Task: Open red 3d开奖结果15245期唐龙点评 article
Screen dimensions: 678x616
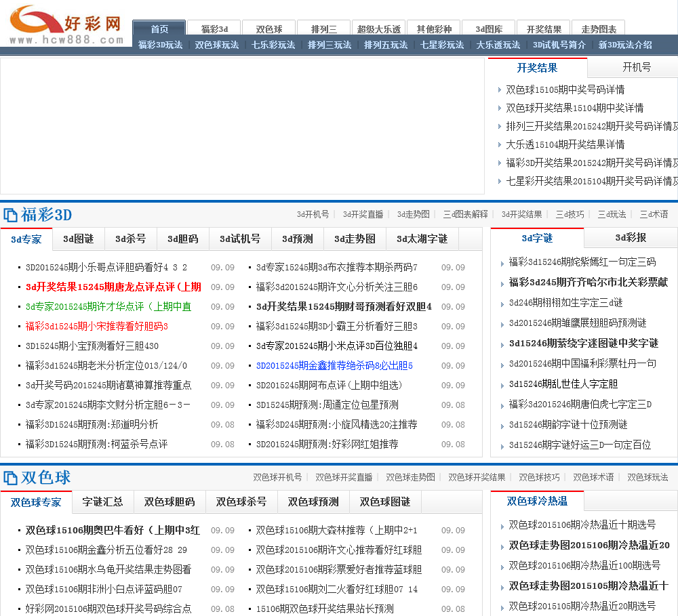Action: tap(113, 287)
